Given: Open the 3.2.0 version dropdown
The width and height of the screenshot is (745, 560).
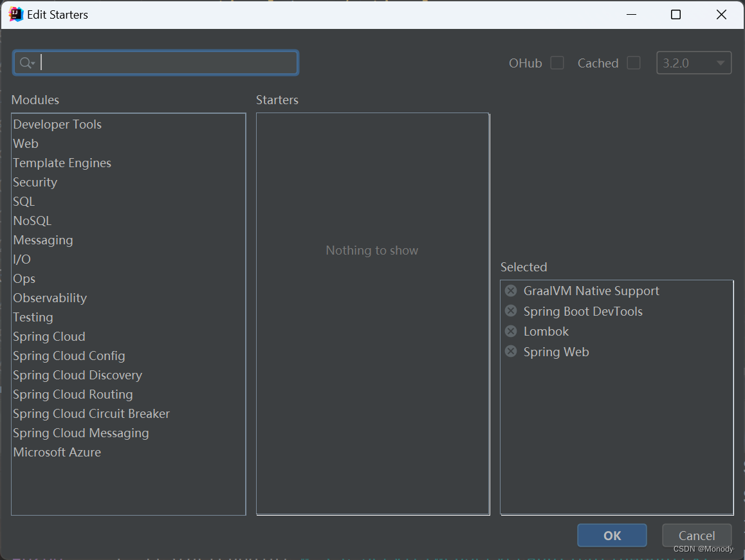Looking at the screenshot, I should click(694, 63).
